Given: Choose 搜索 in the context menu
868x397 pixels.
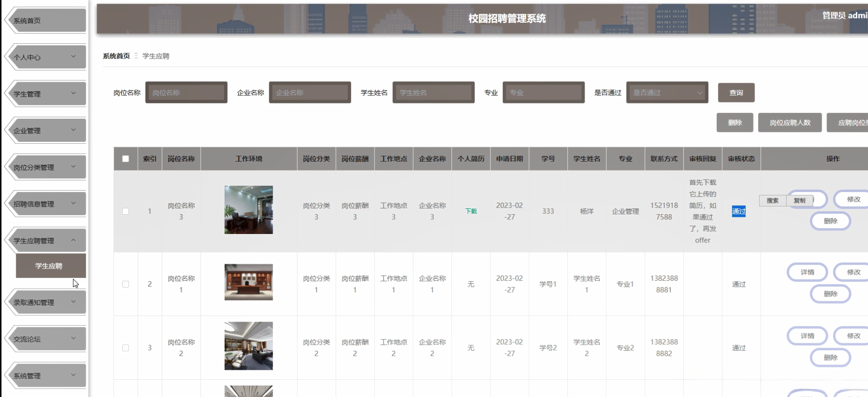Looking at the screenshot, I should (772, 200).
